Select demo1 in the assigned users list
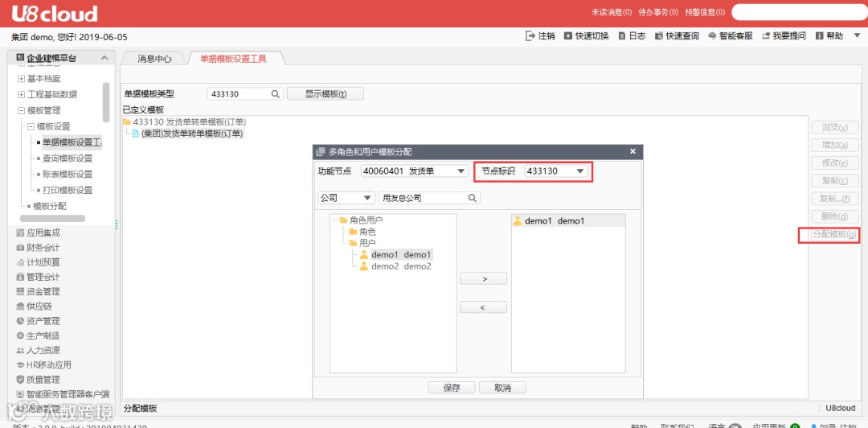This screenshot has width=868, height=428. coord(568,220)
